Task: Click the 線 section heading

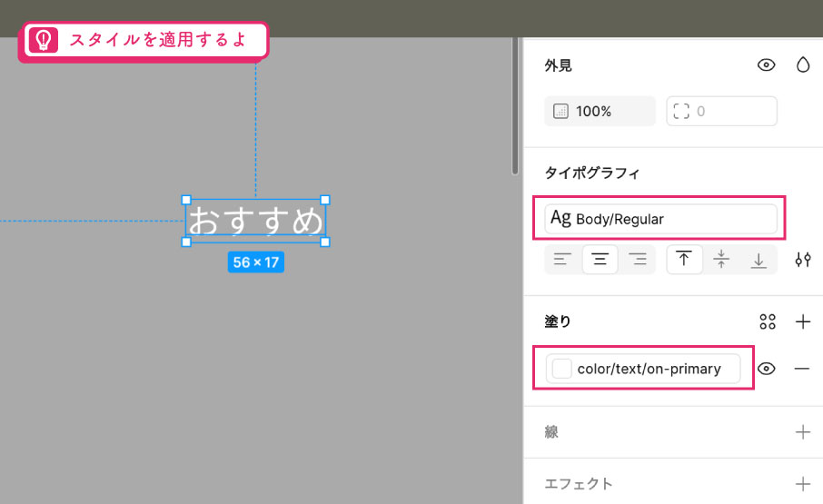Action: point(551,431)
